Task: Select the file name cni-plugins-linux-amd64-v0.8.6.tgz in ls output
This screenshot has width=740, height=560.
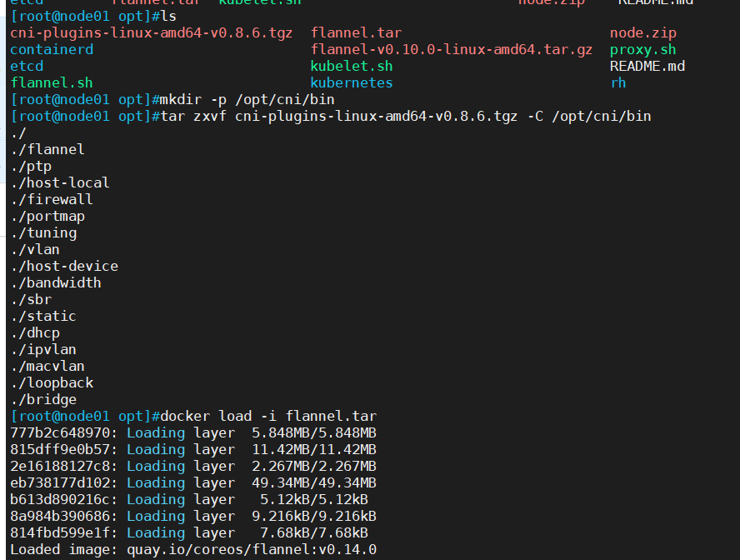Action: pyautogui.click(x=151, y=33)
